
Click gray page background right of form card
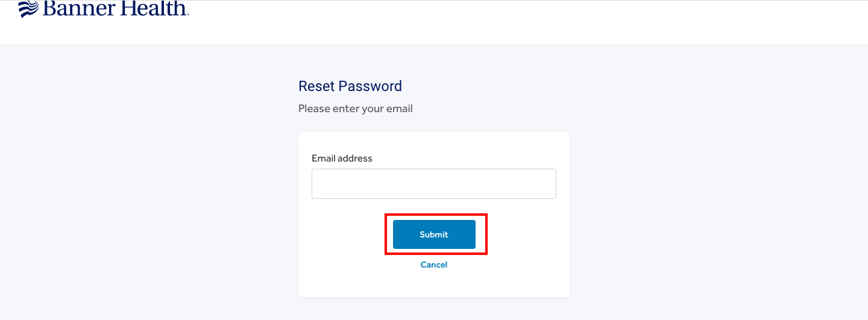point(719,181)
